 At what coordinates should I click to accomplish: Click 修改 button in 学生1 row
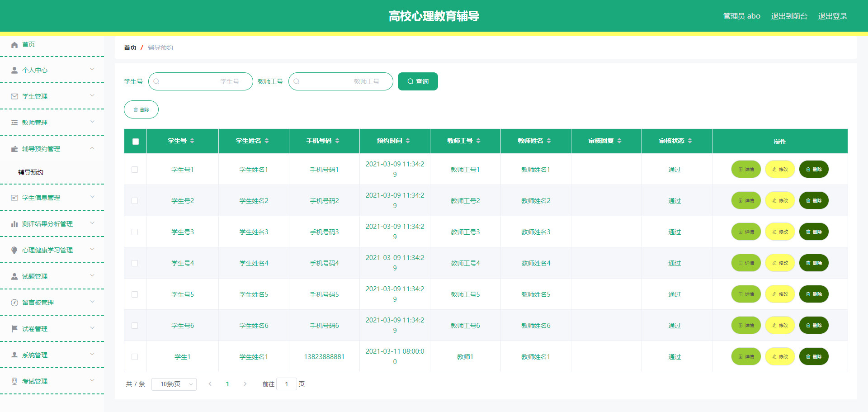click(x=780, y=356)
